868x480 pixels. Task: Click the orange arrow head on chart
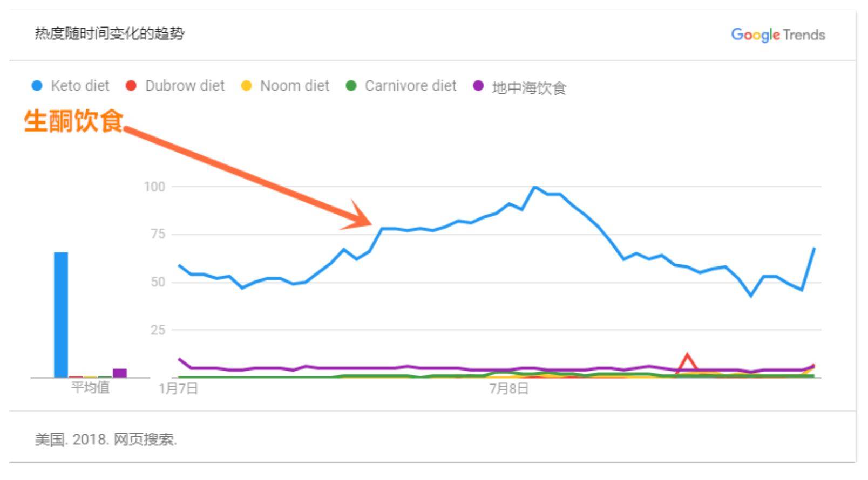[357, 216]
